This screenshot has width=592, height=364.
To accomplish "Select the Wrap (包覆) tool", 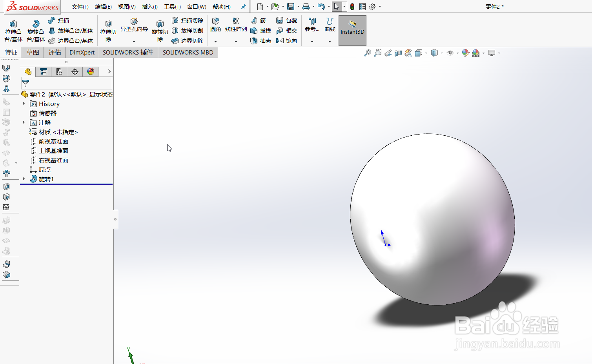I will click(287, 20).
